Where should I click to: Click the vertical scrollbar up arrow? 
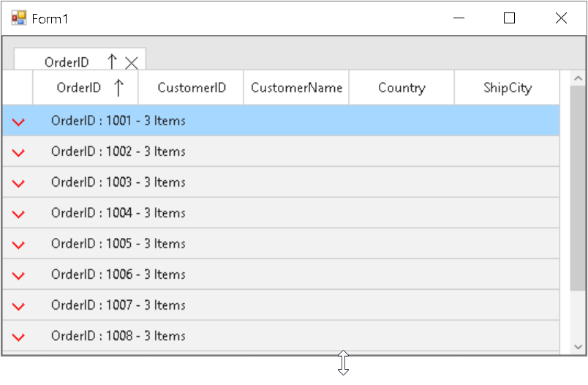[x=578, y=78]
